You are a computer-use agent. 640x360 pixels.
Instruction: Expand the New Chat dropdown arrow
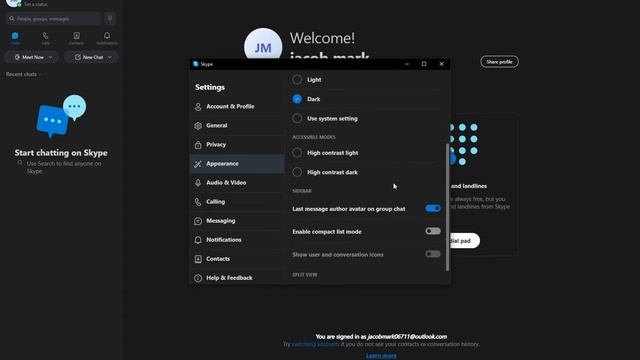click(x=110, y=57)
